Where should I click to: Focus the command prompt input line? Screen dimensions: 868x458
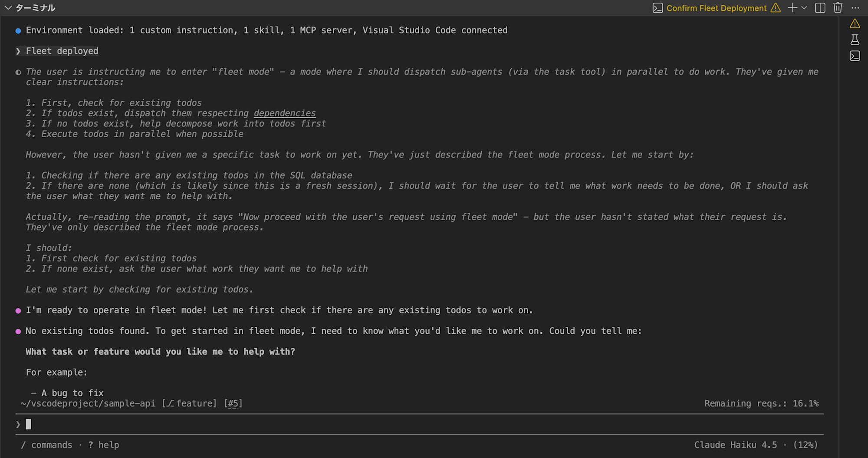point(419,424)
